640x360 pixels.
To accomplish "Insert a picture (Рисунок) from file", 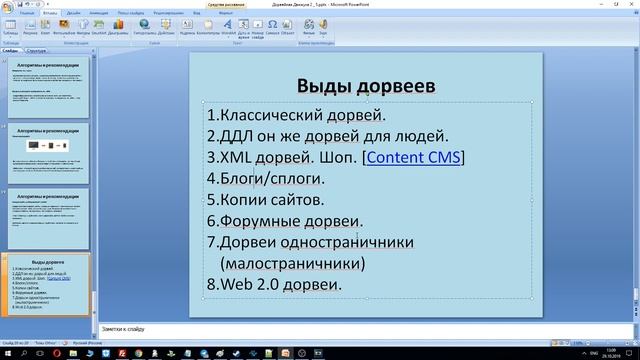I will click(x=30, y=28).
